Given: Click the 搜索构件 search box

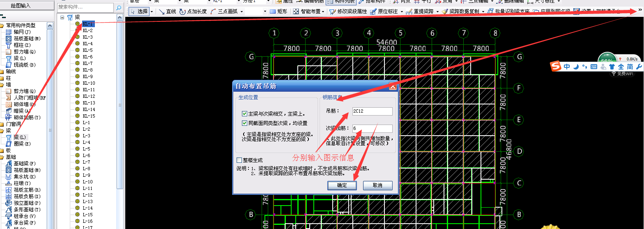Looking at the screenshot, I should coord(86,7).
